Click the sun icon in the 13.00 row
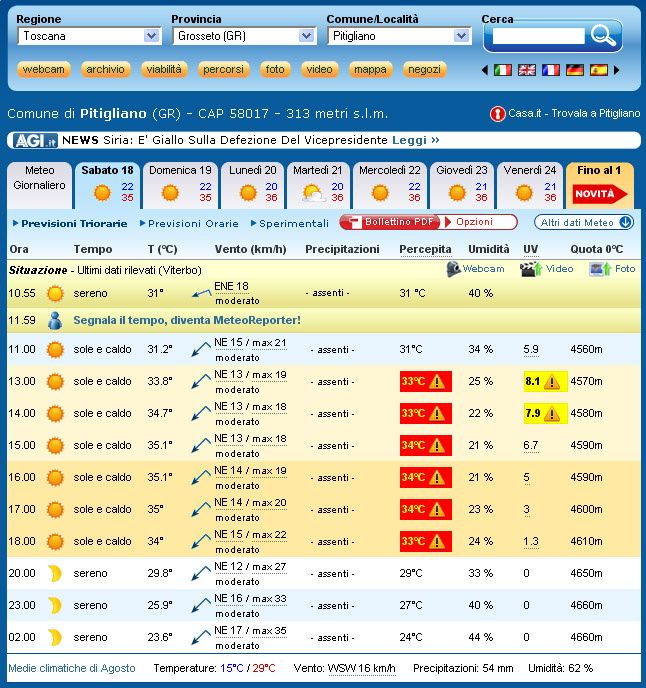The width and height of the screenshot is (646, 688). pyautogui.click(x=55, y=382)
